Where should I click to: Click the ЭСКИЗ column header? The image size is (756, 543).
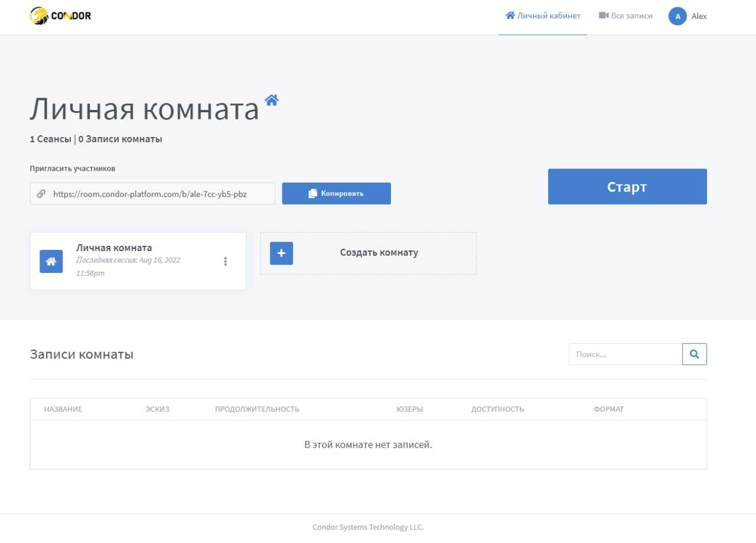tap(158, 409)
